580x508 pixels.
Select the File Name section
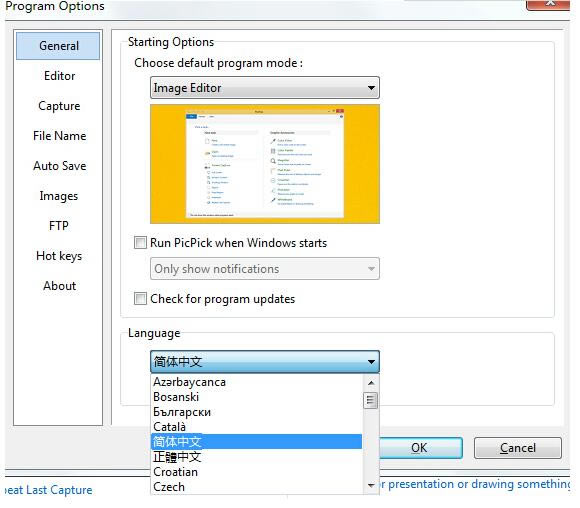(x=59, y=136)
